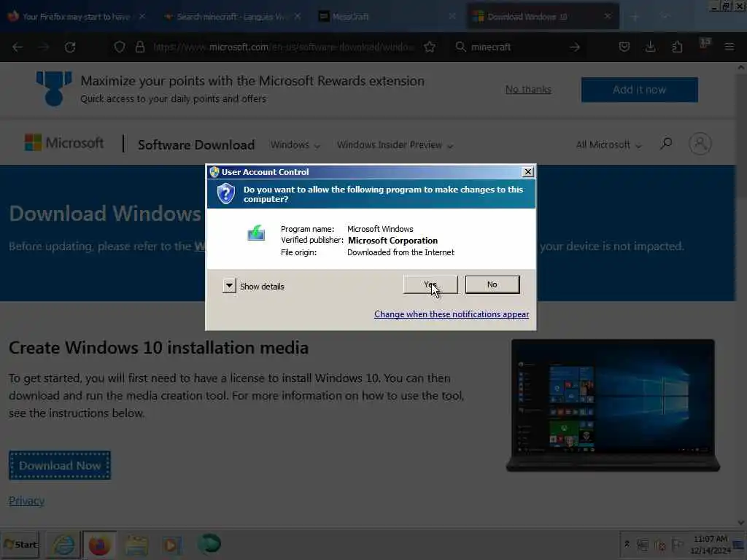This screenshot has height=560, width=747.
Task: Click the minecraft search box
Action: 514,47
